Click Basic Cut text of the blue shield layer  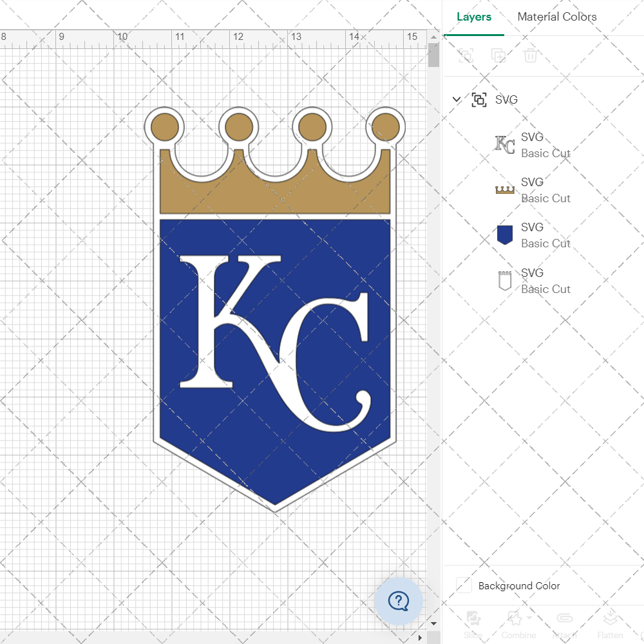(x=545, y=243)
